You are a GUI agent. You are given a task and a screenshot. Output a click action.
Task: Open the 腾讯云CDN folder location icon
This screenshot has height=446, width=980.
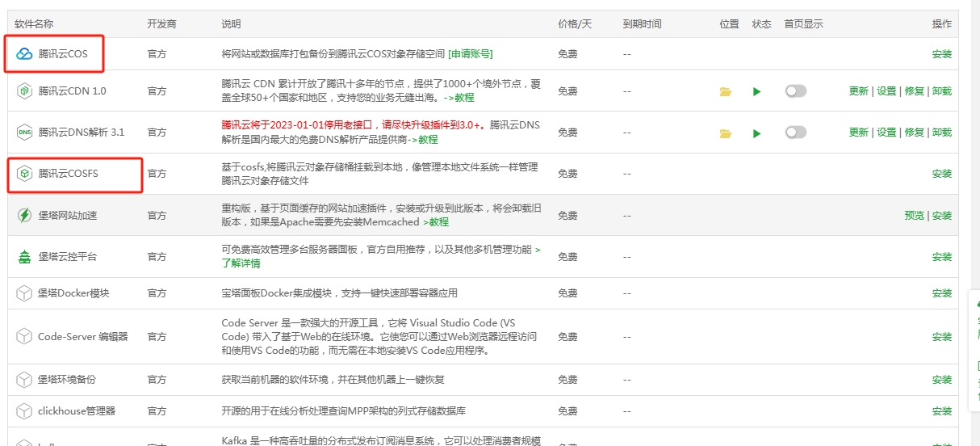726,91
